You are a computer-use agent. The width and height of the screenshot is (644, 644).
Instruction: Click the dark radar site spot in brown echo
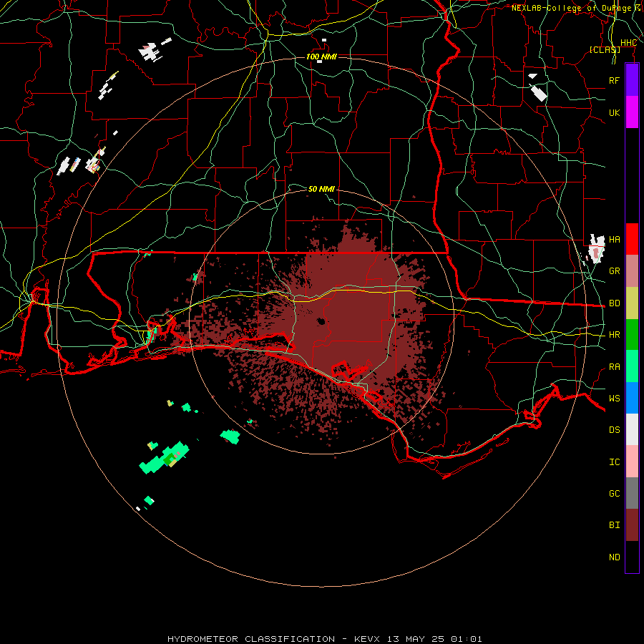pos(321,321)
